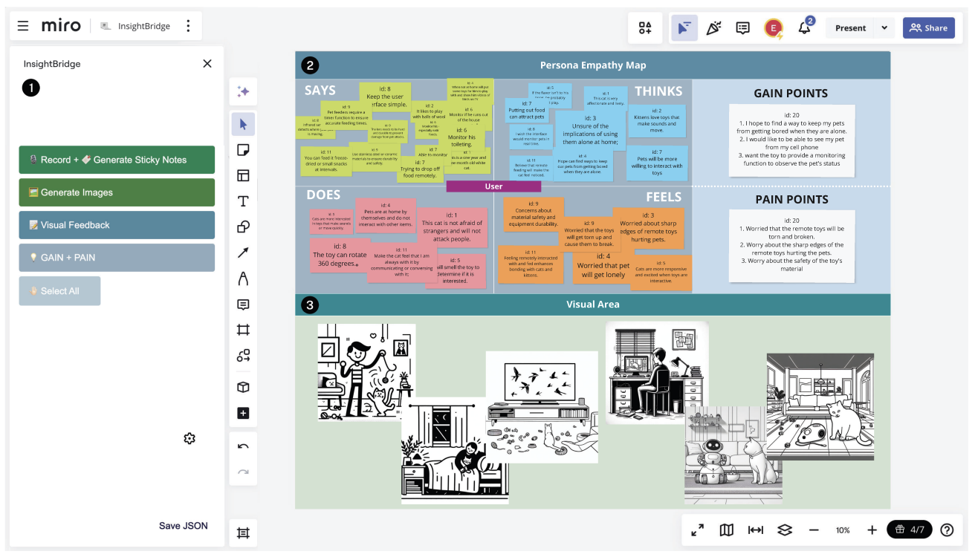Screen dimensions: 975x560
Task: Select the sticky note tool
Action: tap(243, 150)
